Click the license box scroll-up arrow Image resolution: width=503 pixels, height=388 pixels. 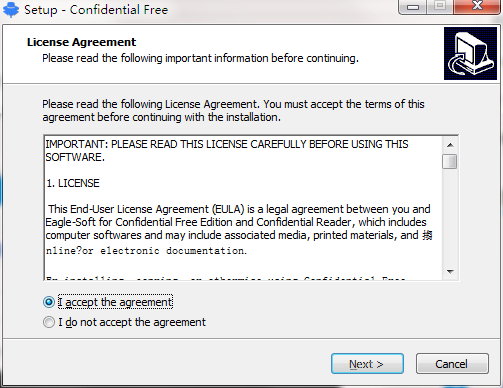tap(450, 145)
